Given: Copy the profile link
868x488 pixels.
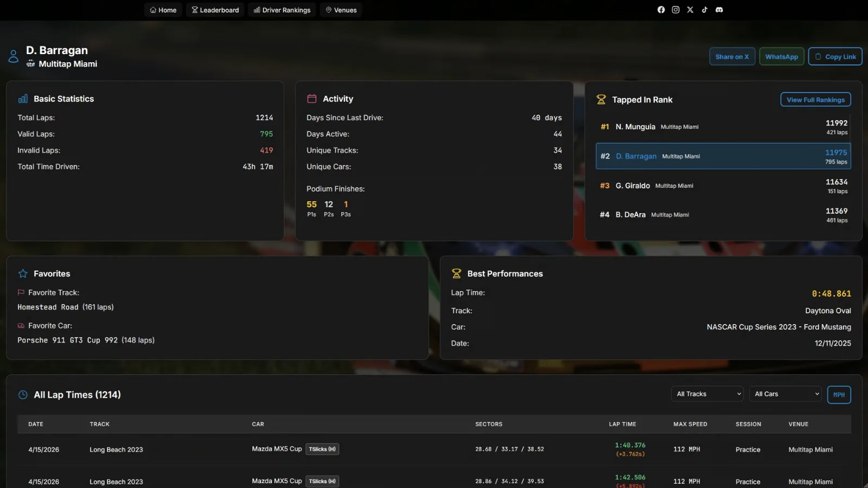Looking at the screenshot, I should [x=835, y=56].
